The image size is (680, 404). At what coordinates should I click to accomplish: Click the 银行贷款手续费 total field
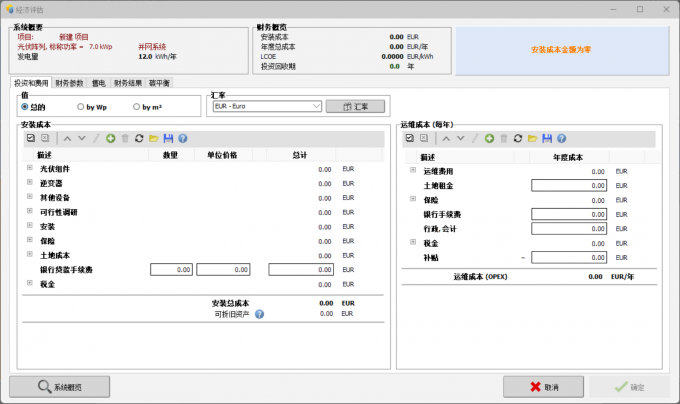tap(301, 270)
